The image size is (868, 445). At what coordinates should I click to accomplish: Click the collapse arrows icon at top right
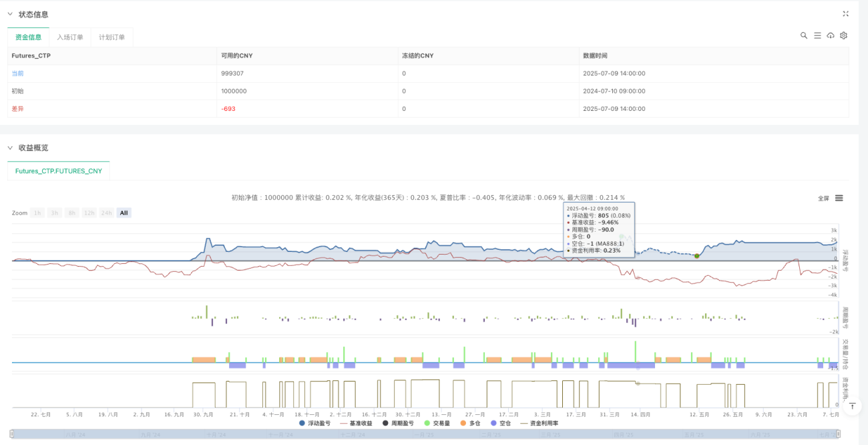[846, 13]
